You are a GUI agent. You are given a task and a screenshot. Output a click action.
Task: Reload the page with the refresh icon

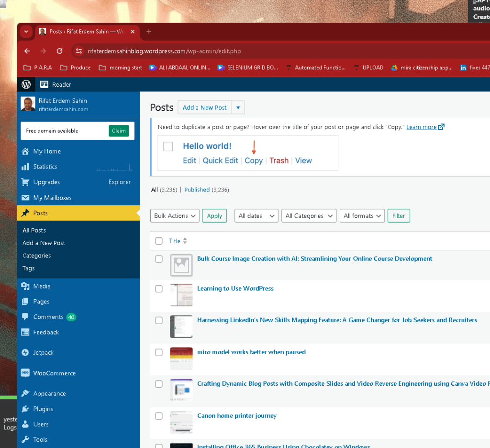coord(59,51)
